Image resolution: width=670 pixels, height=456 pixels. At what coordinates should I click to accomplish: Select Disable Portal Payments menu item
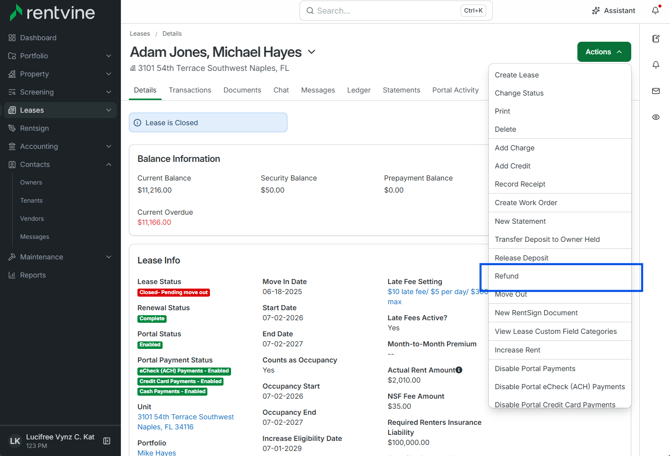coord(560,368)
